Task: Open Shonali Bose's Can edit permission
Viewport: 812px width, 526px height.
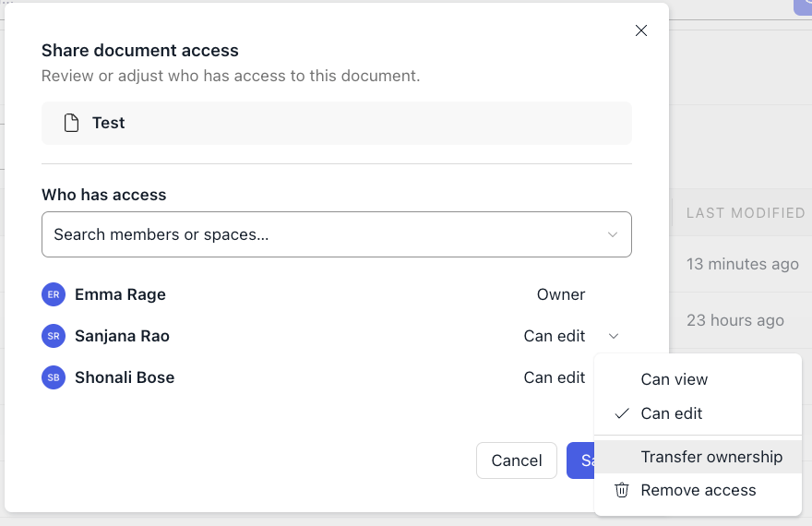Action: coord(555,377)
